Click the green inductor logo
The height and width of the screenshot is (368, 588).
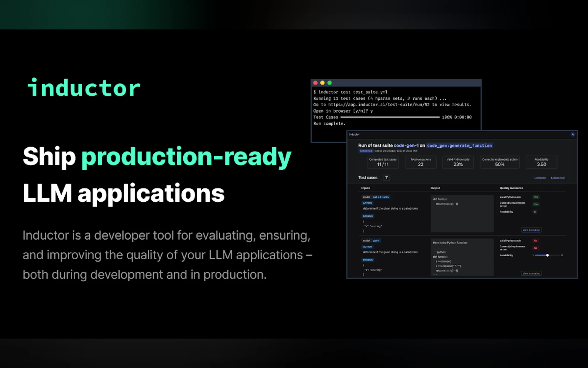pos(84,88)
